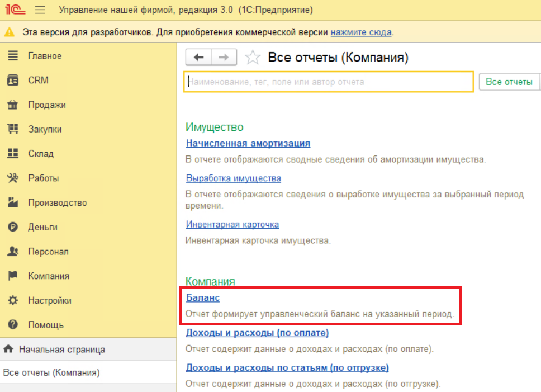The height and width of the screenshot is (392, 541).
Task: Click the Продажи basket icon
Action: [x=13, y=105]
